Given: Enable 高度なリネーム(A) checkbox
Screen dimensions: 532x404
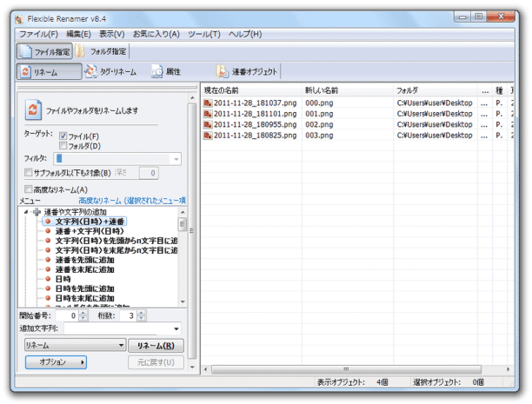Looking at the screenshot, I should coord(28,189).
